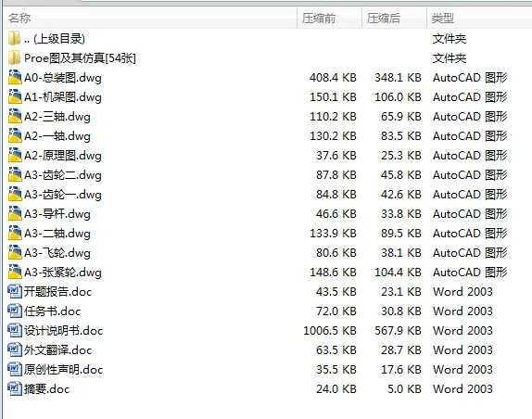Click the 104.4 KB compressed size value

point(398,273)
